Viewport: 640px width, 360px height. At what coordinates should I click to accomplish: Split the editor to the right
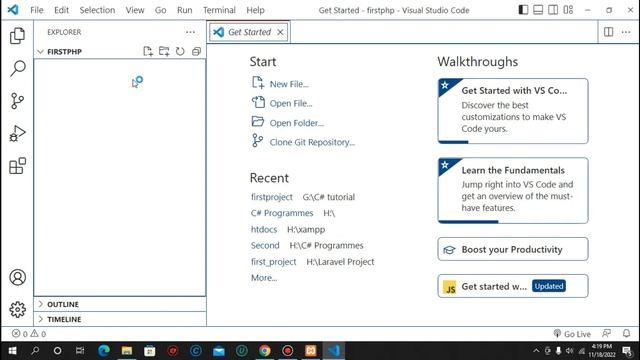(x=608, y=32)
